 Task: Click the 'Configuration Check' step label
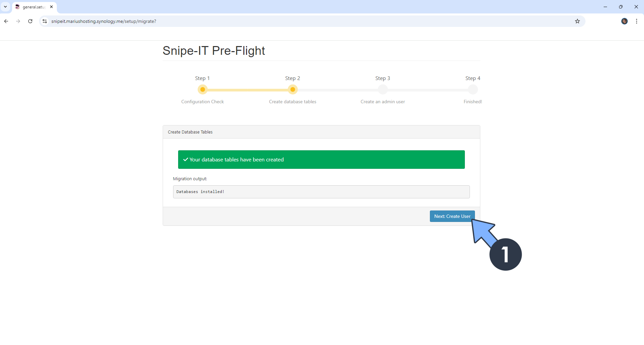(x=203, y=102)
